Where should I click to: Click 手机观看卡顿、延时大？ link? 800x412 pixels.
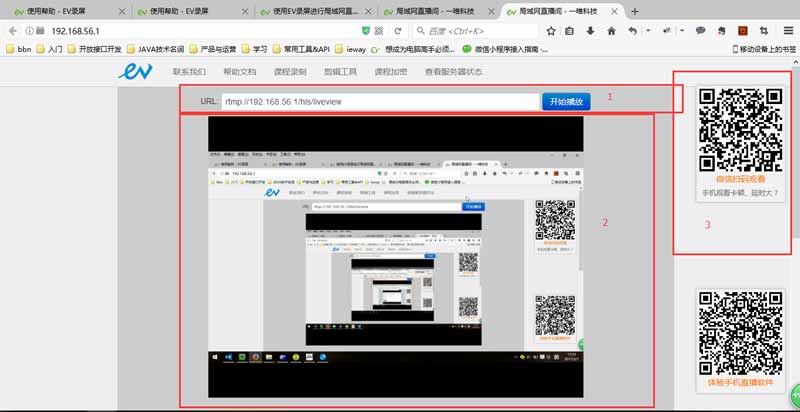(740, 193)
